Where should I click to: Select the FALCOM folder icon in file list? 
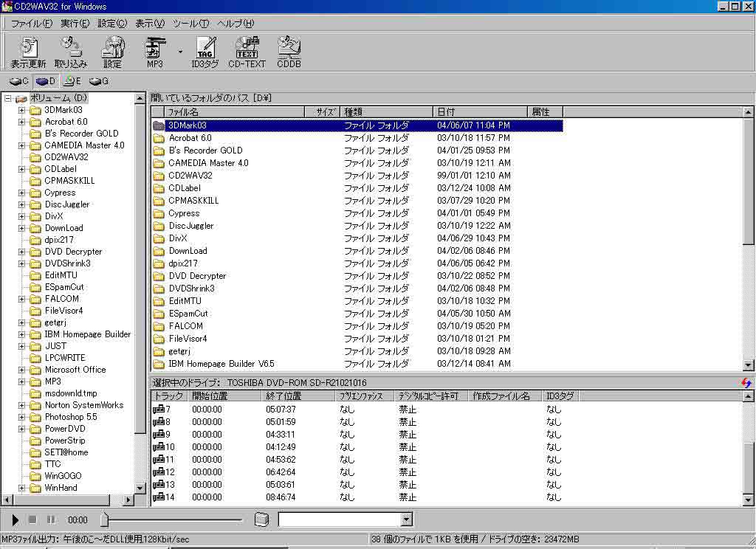coord(159,326)
